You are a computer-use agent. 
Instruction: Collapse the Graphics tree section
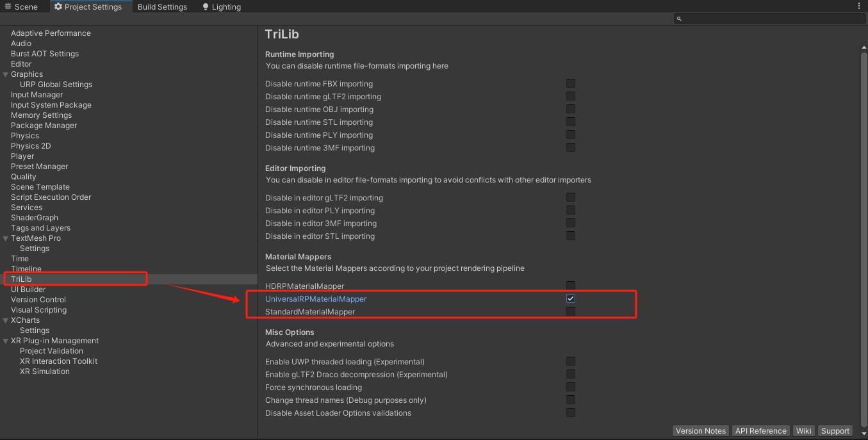[6, 74]
